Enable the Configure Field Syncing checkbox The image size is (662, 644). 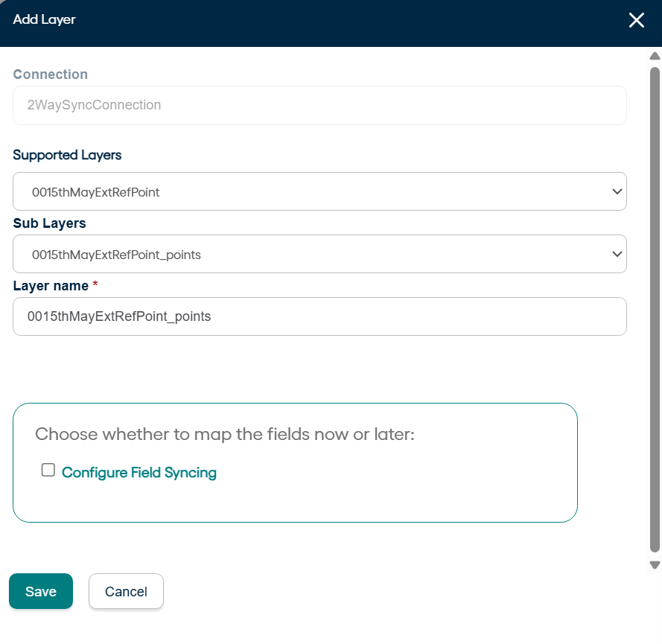click(48, 470)
